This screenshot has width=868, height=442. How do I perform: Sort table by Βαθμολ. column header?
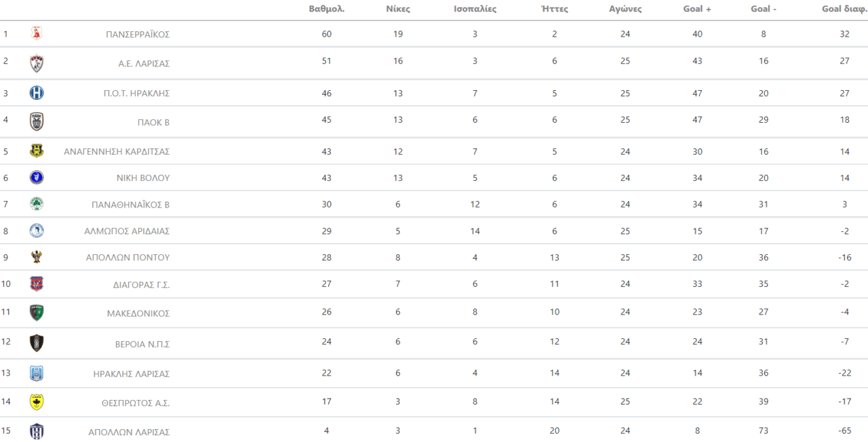[x=326, y=9]
